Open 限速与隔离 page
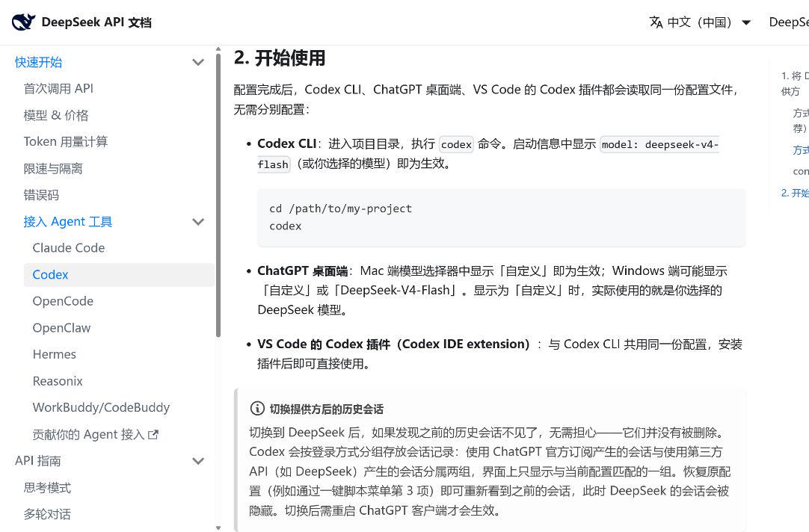 53,169
